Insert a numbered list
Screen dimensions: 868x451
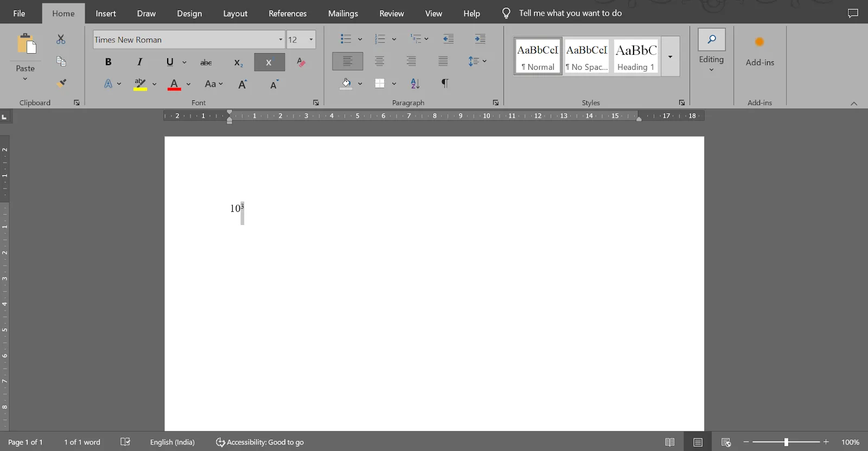tap(380, 39)
